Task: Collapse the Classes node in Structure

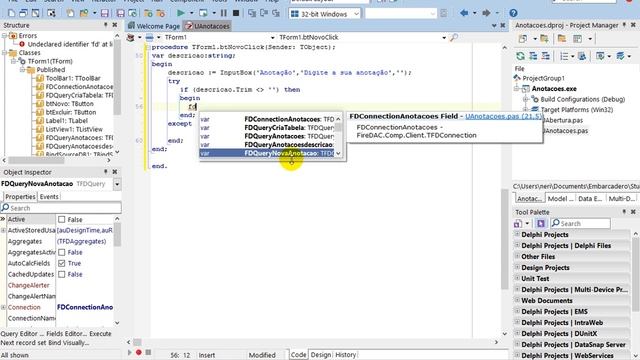Action: tap(4, 53)
